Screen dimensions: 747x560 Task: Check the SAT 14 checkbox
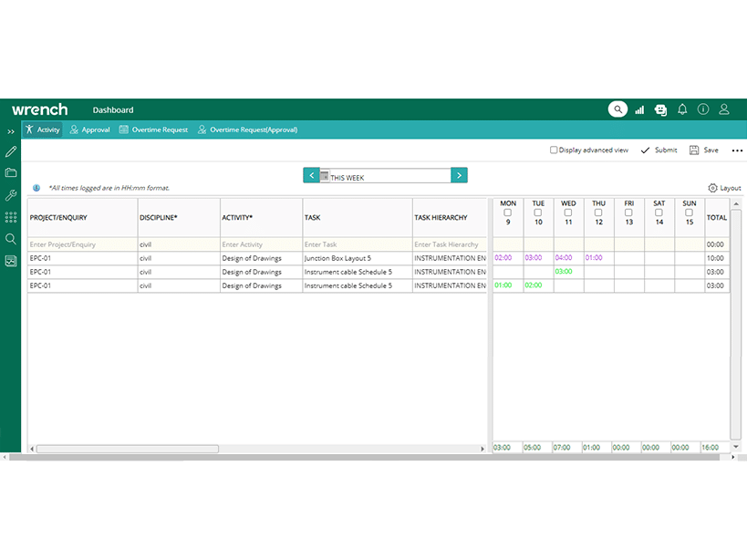[x=659, y=213]
